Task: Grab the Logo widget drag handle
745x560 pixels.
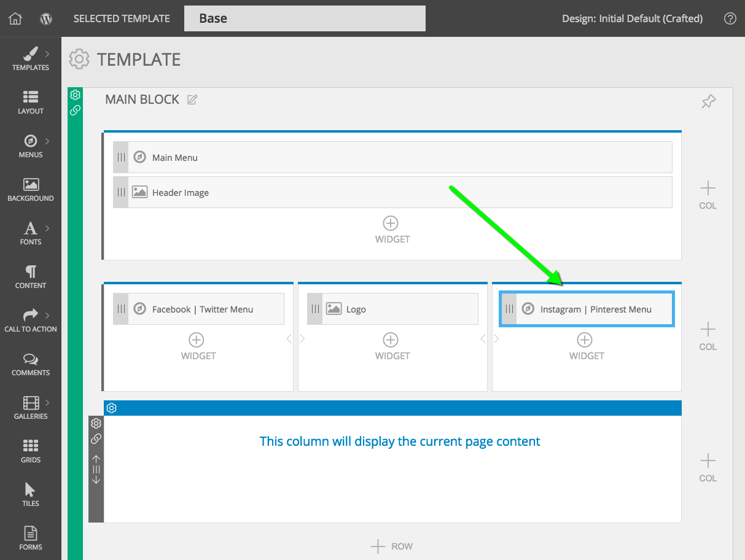Action: (315, 309)
